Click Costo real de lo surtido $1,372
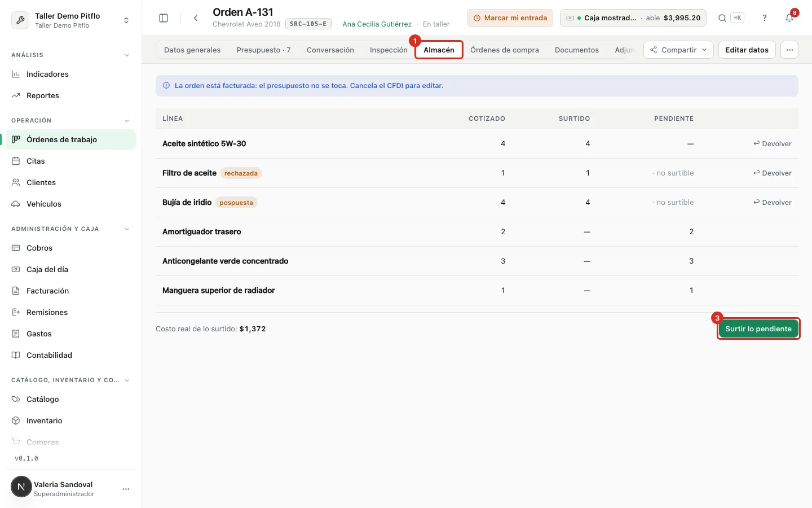The width and height of the screenshot is (812, 508). click(211, 329)
